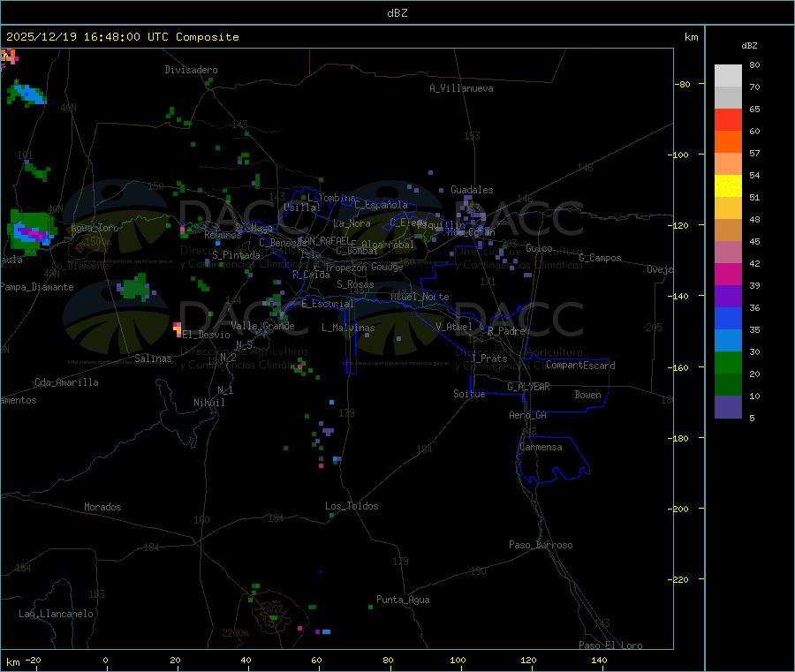Image resolution: width=795 pixels, height=672 pixels.
Task: Click the dBZ title at top
Action: [397, 13]
